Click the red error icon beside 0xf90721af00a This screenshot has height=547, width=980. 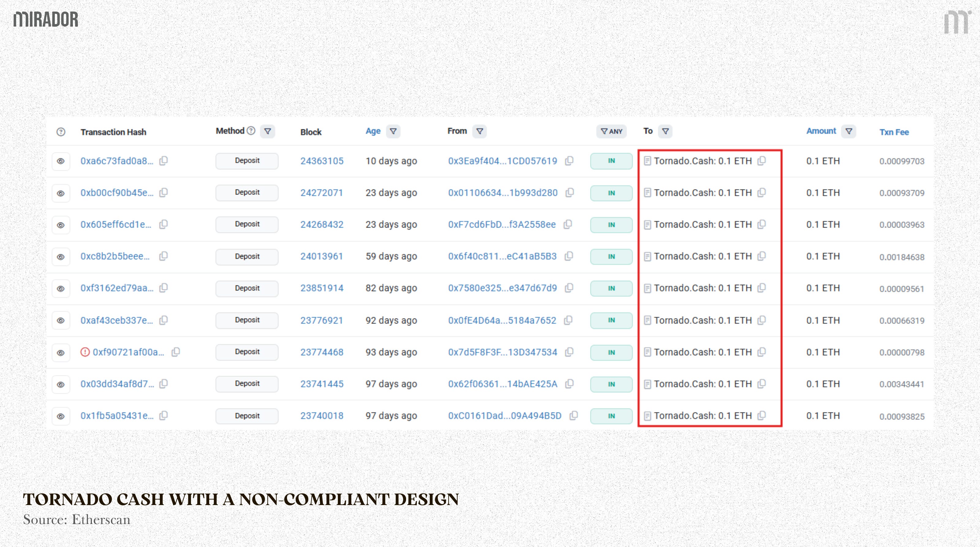tap(85, 352)
